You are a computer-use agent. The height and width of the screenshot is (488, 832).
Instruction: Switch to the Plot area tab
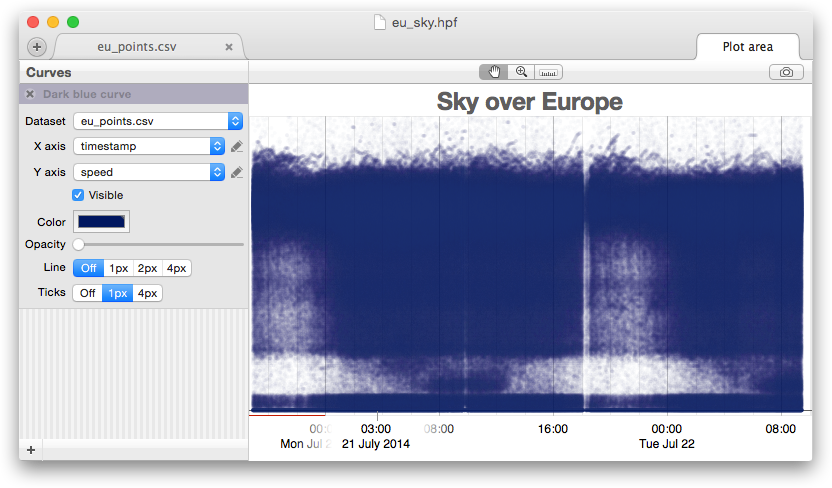(747, 47)
